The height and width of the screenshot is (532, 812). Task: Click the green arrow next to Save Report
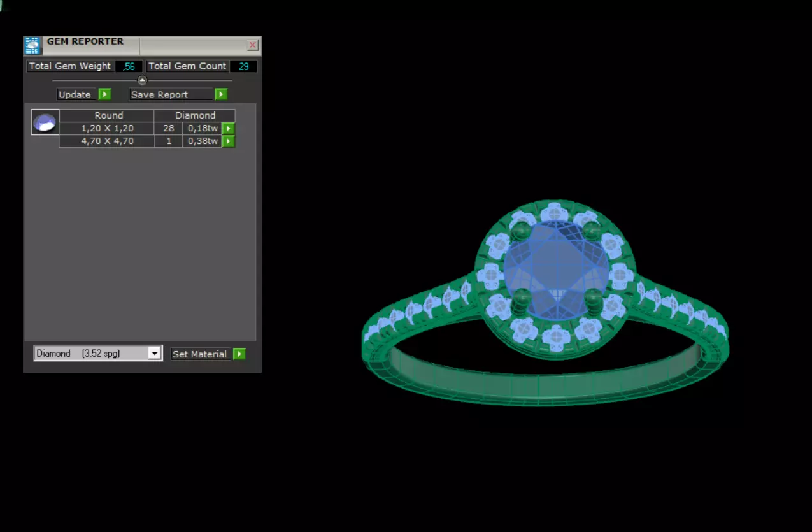coord(221,94)
